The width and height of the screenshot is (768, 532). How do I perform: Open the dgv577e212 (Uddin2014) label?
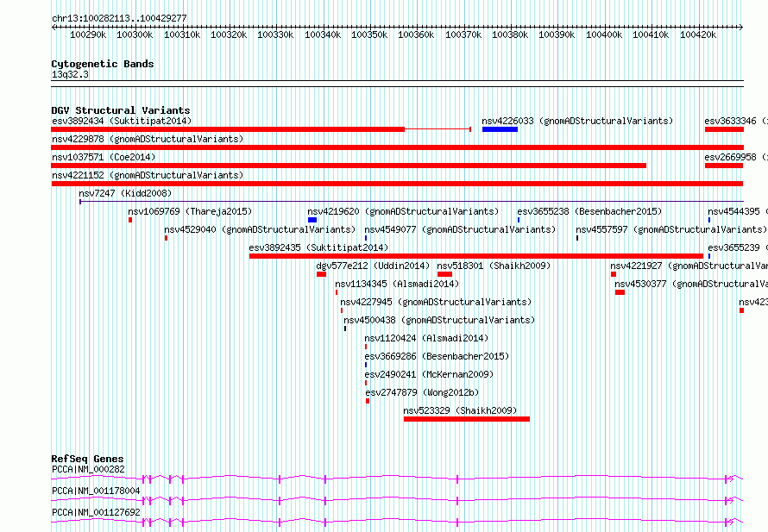pyautogui.click(x=374, y=266)
